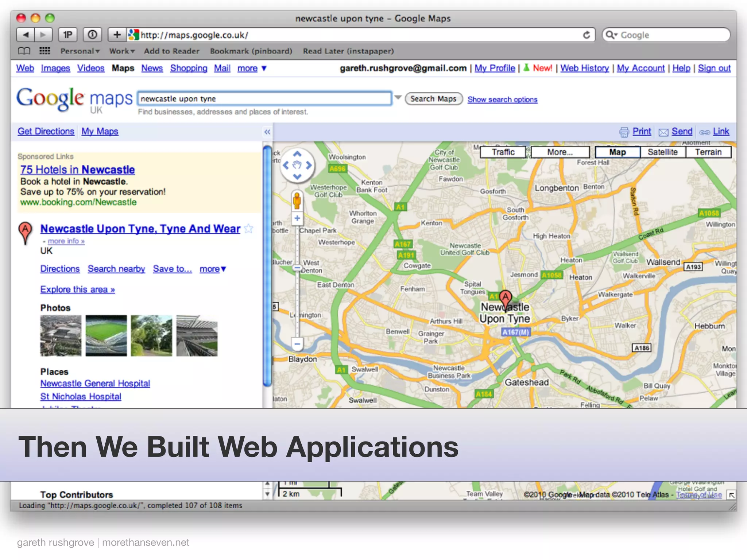Click the Send link

tap(682, 131)
